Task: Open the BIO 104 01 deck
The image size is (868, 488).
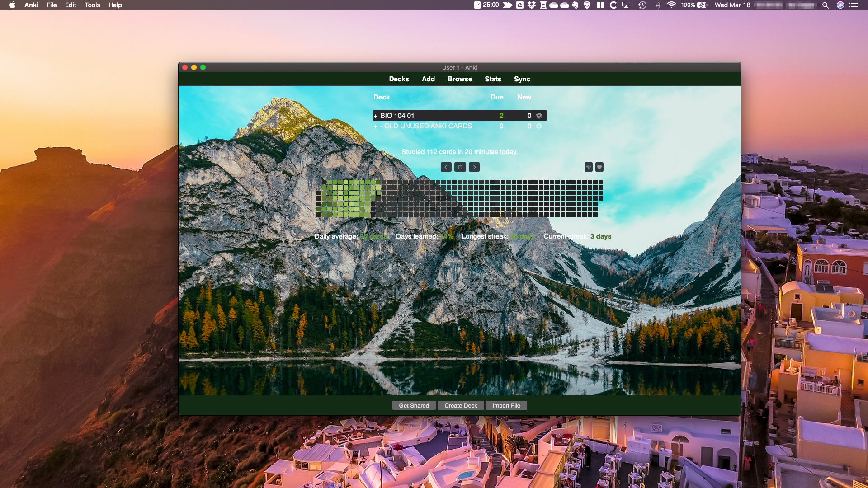Action: point(397,116)
